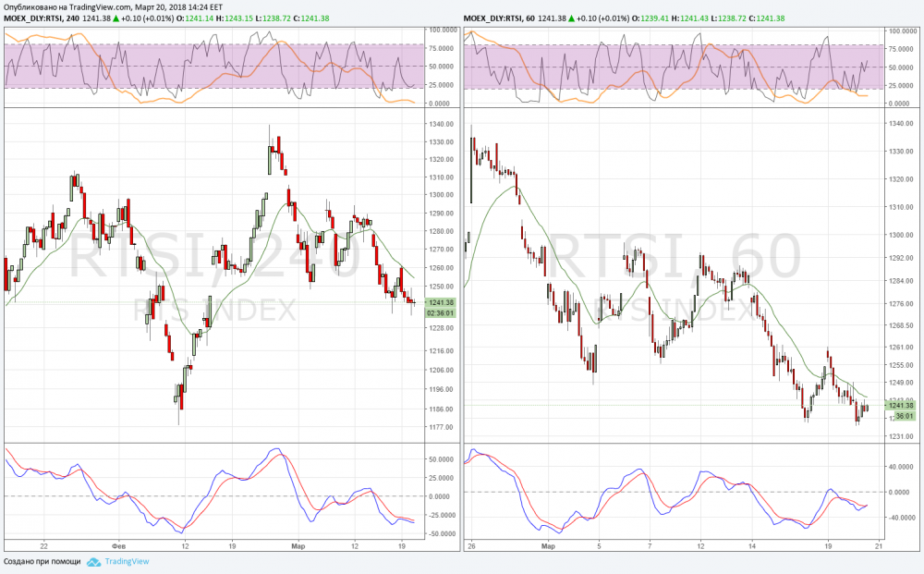Click the "21" date axis label
The height and width of the screenshot is (574, 924).
(x=878, y=546)
